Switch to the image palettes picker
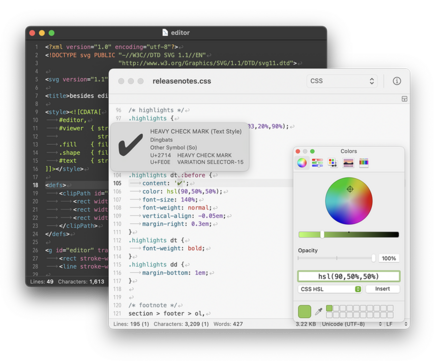Screen dimensions: 444x361 pos(348,163)
